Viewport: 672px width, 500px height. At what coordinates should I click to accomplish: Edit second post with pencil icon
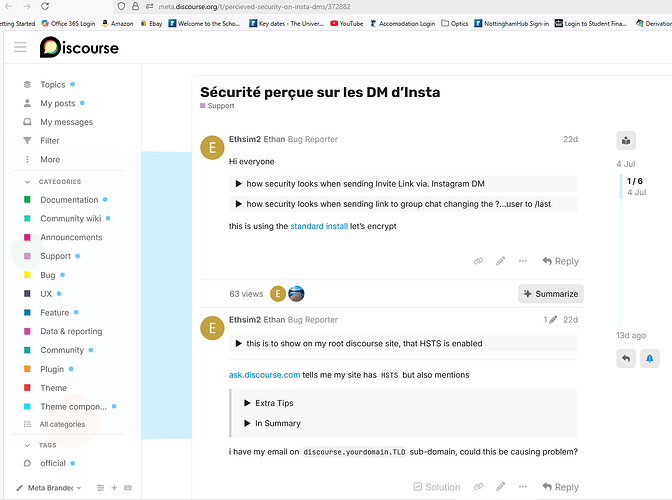point(501,487)
